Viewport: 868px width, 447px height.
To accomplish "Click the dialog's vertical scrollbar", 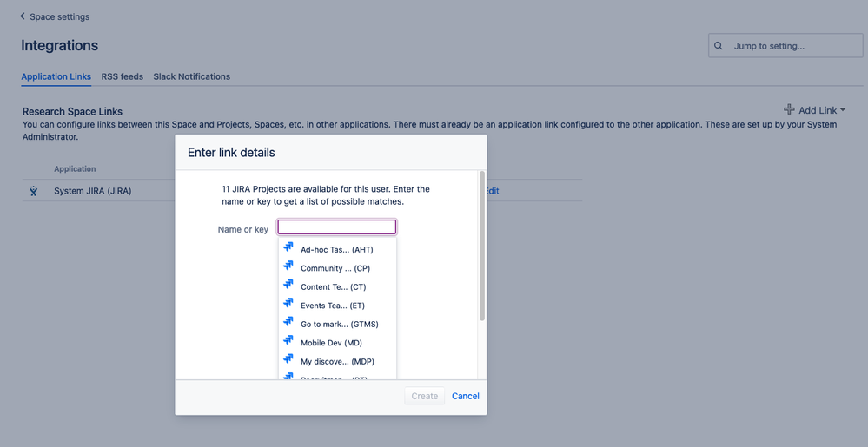I will pos(482,247).
